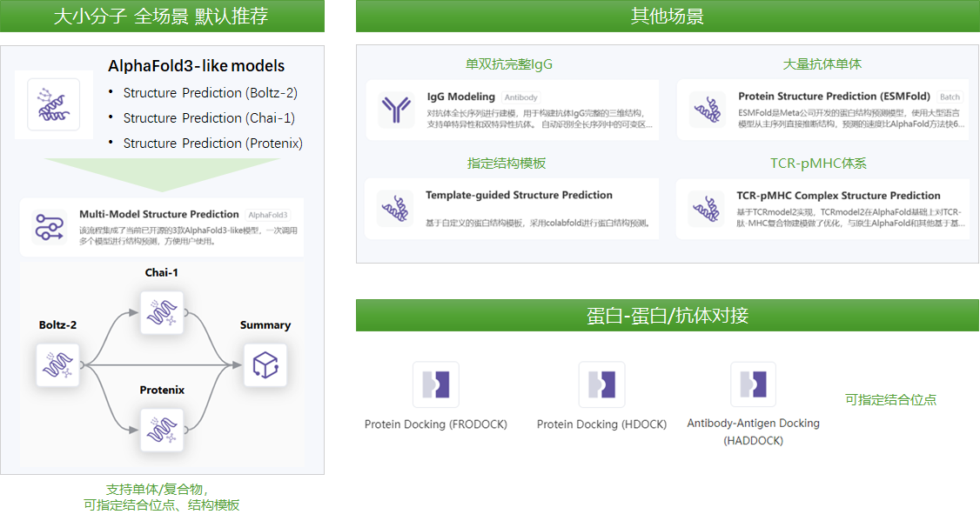The height and width of the screenshot is (521, 980).
Task: Click the IgG Modeling title
Action: tap(461, 97)
